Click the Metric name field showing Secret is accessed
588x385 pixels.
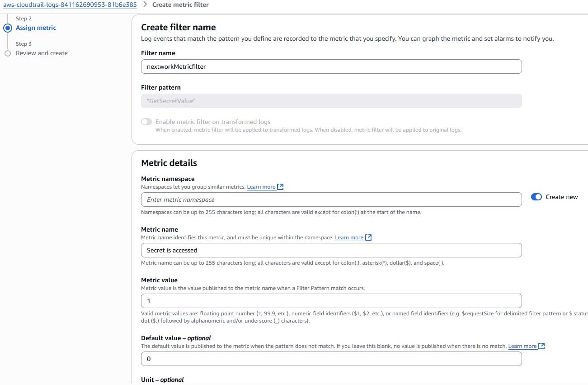coord(331,250)
